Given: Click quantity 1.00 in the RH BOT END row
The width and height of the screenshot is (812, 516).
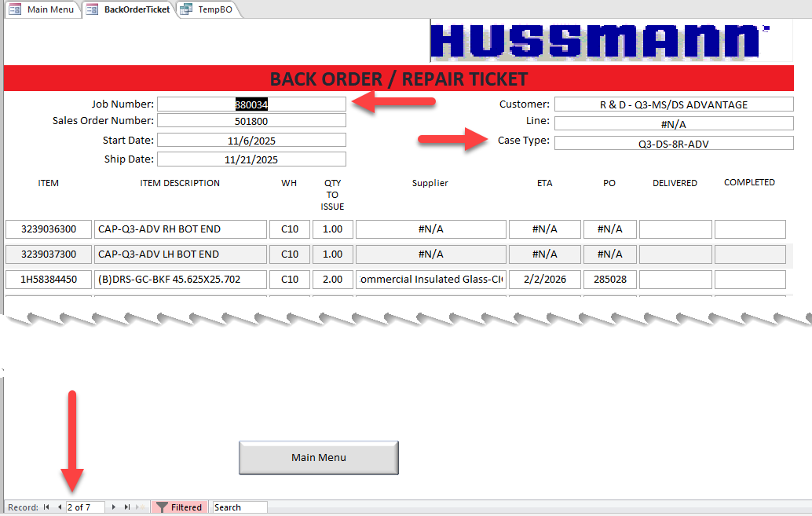Looking at the screenshot, I should (332, 229).
